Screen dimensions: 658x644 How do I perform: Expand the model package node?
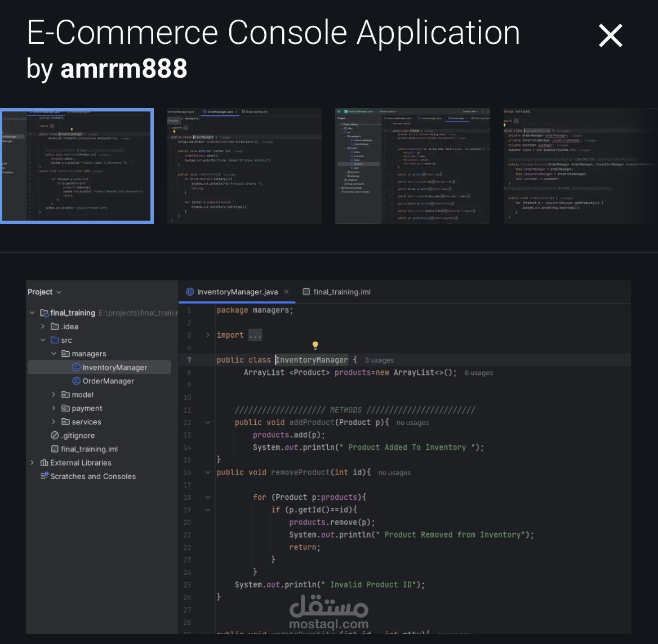(x=54, y=394)
